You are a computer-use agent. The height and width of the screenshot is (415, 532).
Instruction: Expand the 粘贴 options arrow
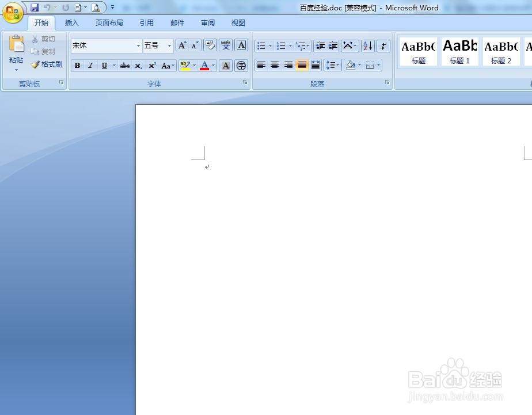click(16, 70)
